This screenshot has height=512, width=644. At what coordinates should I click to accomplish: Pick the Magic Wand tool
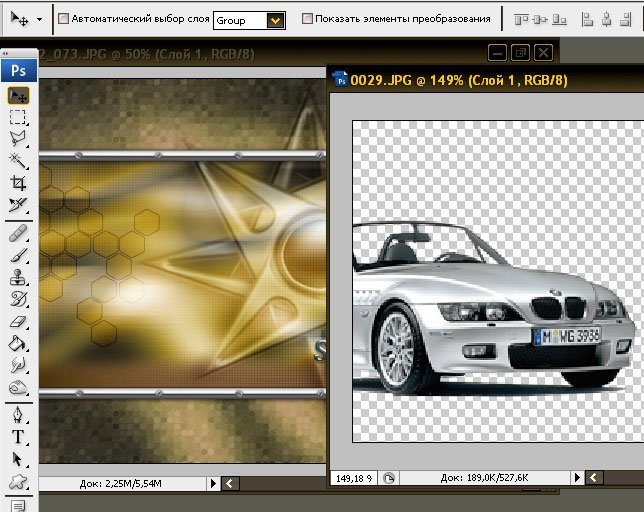(x=18, y=161)
